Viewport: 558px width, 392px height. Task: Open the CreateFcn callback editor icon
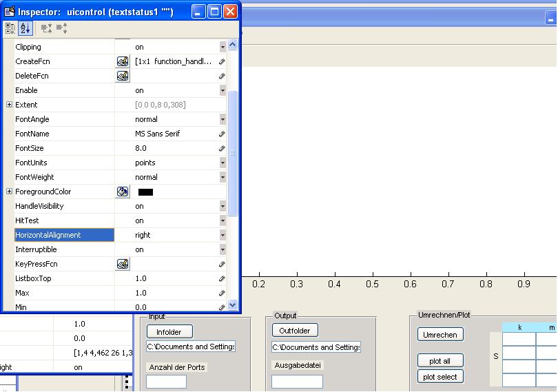(x=123, y=61)
